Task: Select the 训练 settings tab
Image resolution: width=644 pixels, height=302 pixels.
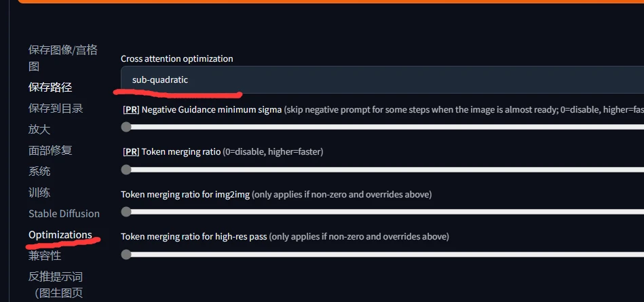Action: click(x=39, y=192)
